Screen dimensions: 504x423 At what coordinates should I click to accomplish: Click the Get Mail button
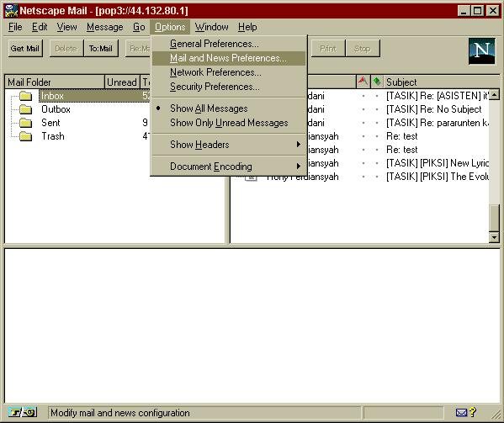click(x=25, y=49)
